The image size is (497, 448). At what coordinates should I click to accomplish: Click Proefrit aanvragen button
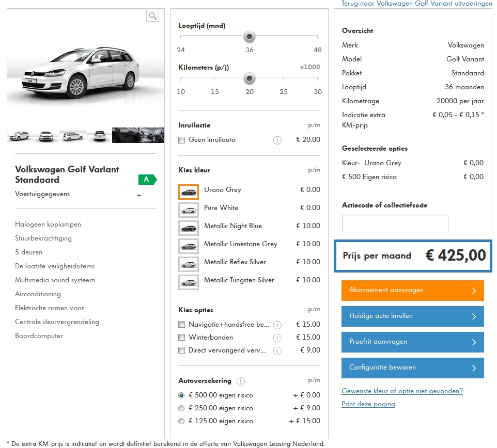click(413, 342)
